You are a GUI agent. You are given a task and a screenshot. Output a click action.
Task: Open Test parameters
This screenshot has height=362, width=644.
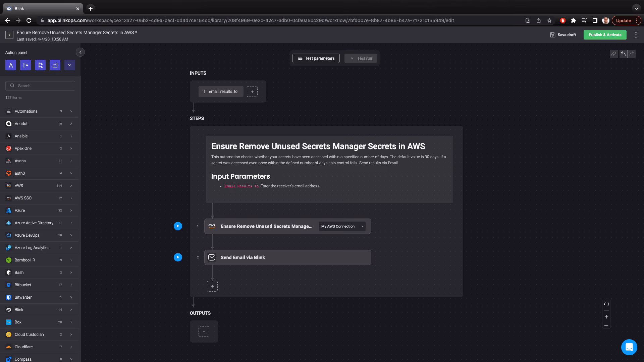pos(316,58)
